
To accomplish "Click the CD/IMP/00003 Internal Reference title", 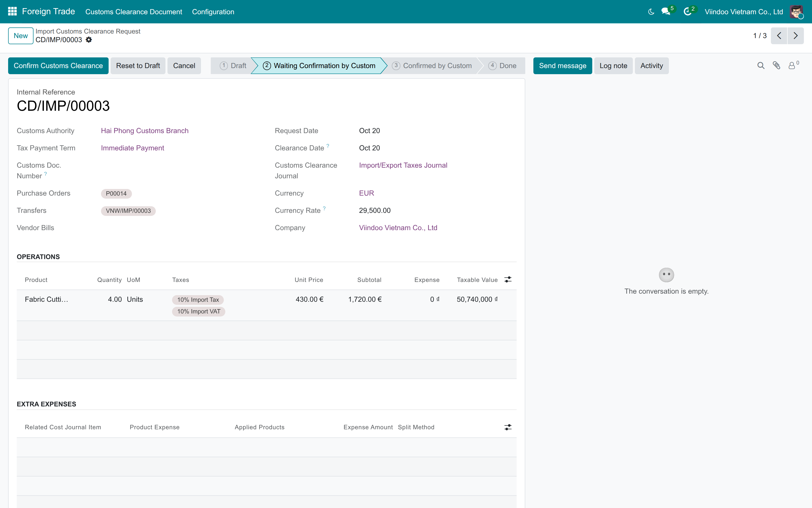I will [x=63, y=106].
